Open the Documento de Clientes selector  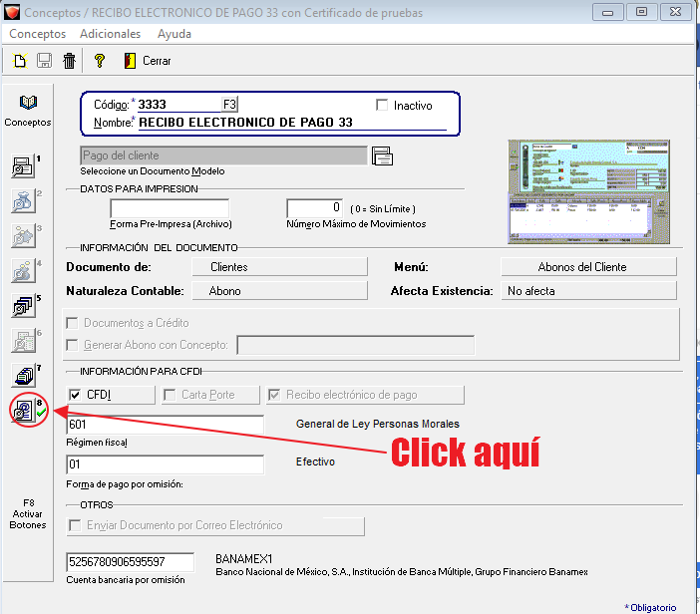pos(228,267)
